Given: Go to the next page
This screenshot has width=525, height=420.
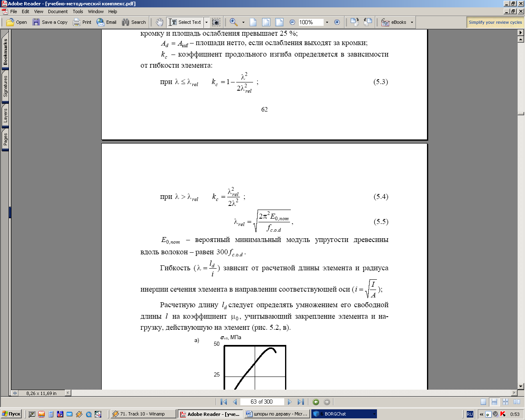Looking at the screenshot, I should (x=290, y=402).
